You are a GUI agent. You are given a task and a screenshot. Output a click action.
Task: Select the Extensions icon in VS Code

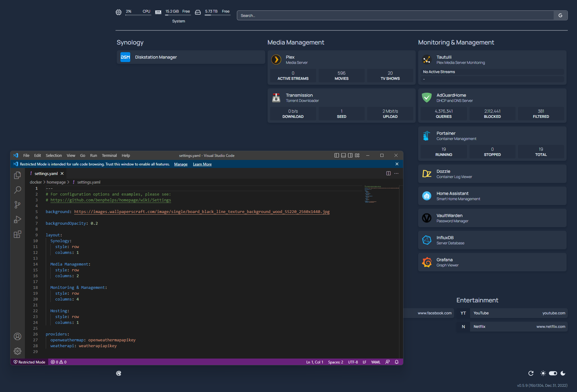[x=18, y=234]
